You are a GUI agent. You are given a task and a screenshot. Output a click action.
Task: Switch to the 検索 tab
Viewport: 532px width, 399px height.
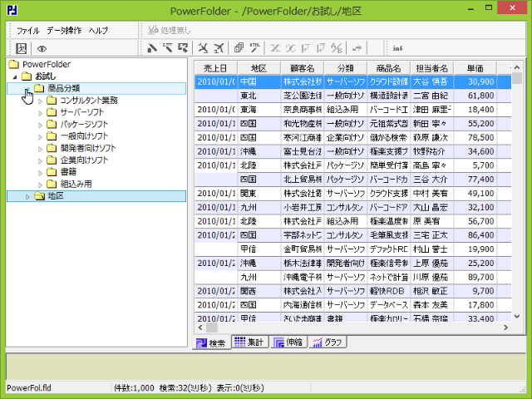211,342
